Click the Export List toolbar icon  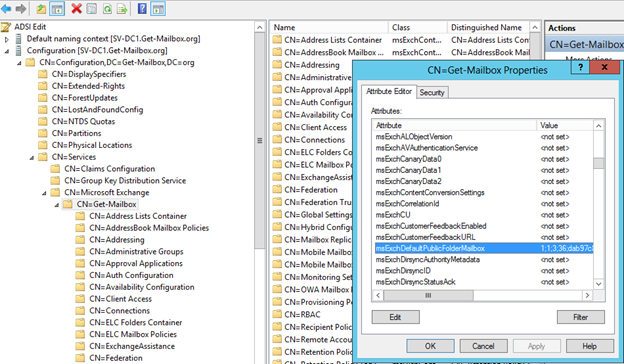pos(122,8)
